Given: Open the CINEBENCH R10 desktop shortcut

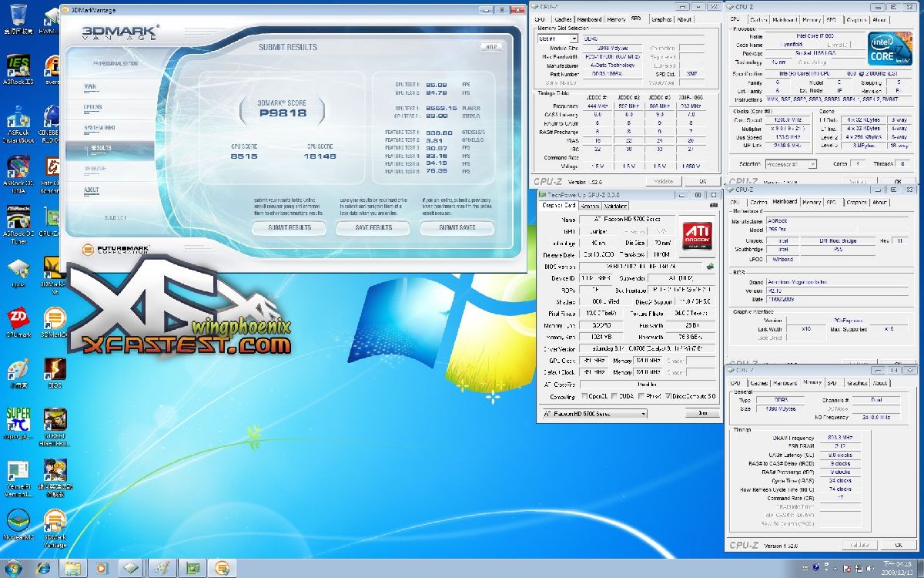Looking at the screenshot, I should (54, 125).
